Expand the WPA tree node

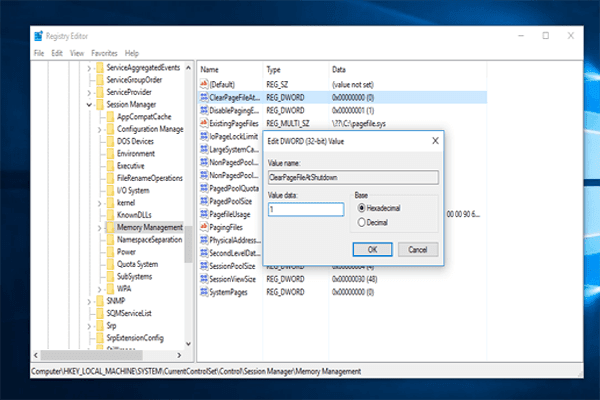click(99, 289)
